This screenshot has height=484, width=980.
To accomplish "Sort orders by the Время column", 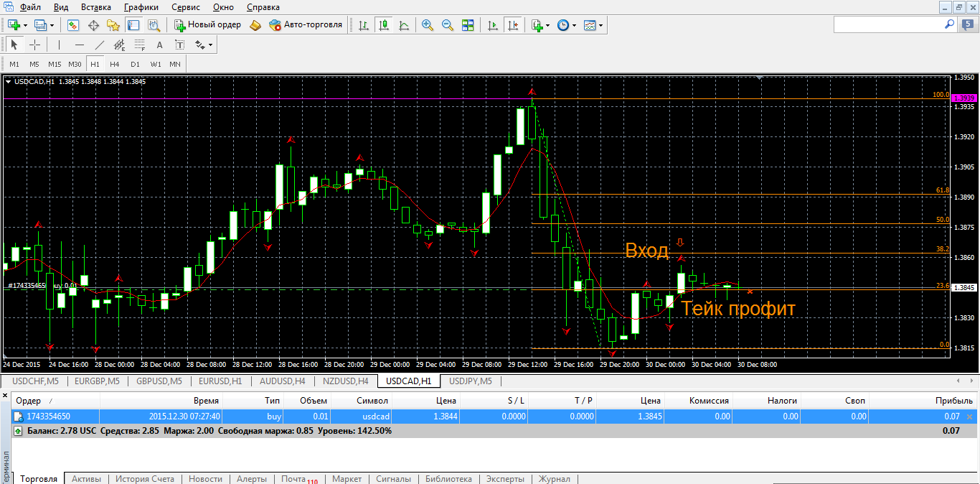I will point(161,401).
